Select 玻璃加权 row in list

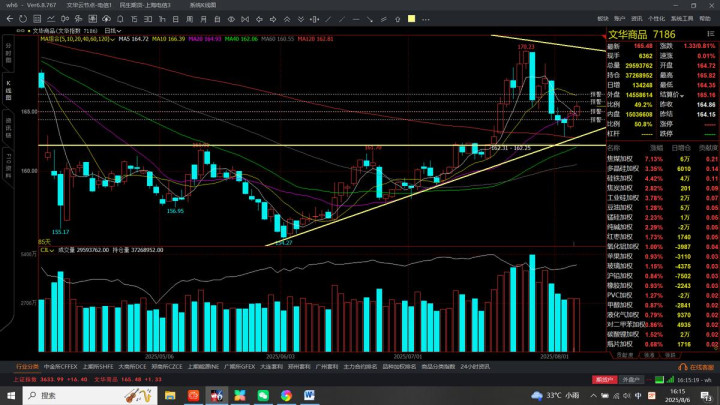coord(663,266)
